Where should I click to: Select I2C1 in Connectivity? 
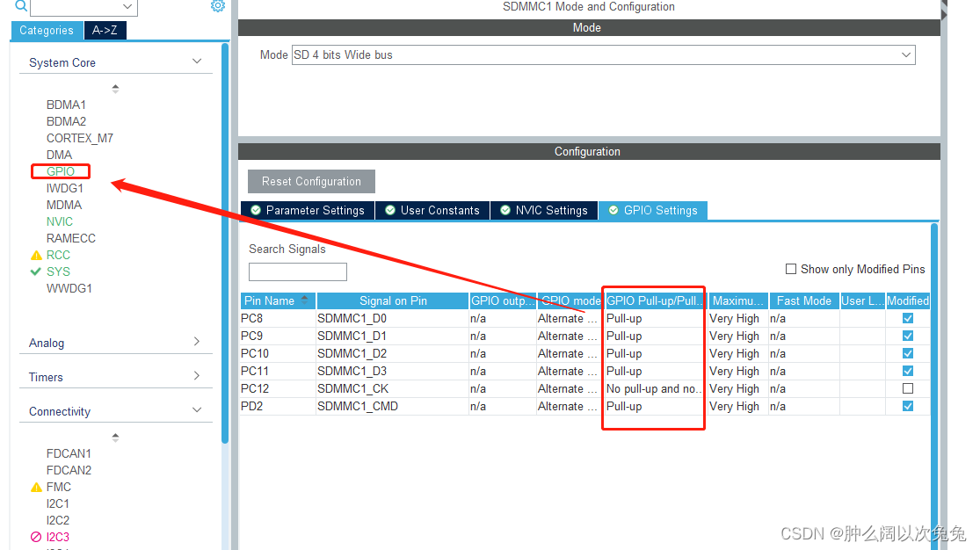click(x=57, y=503)
